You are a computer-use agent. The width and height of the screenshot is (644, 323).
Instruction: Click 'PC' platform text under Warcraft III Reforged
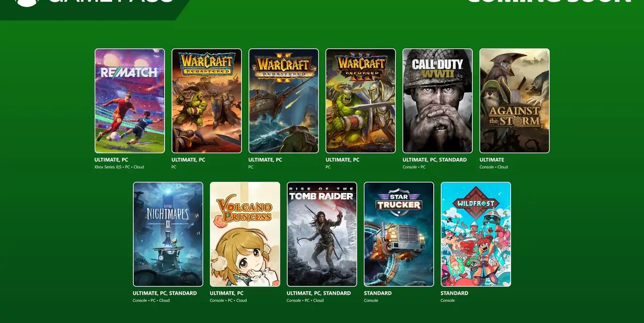[328, 167]
